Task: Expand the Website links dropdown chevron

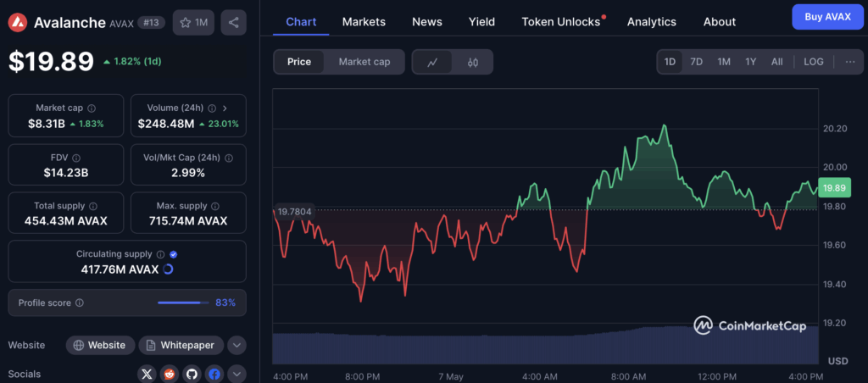Action: tap(236, 346)
